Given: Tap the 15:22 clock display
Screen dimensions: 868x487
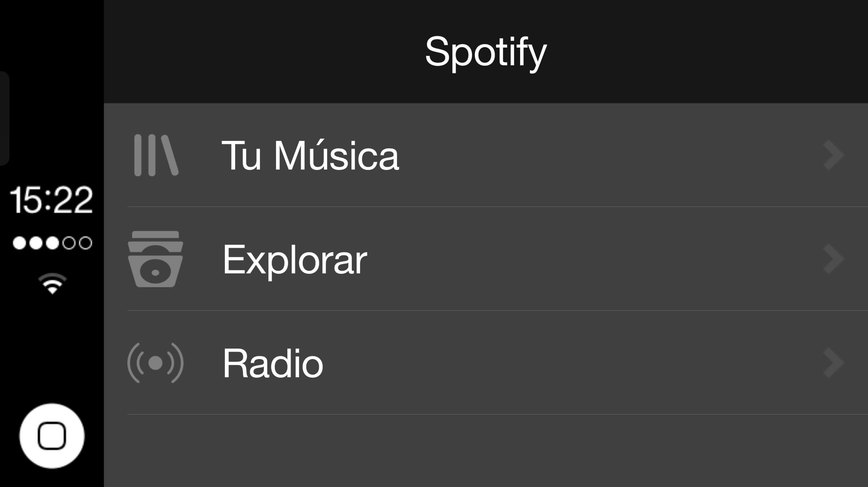Looking at the screenshot, I should pos(51,200).
